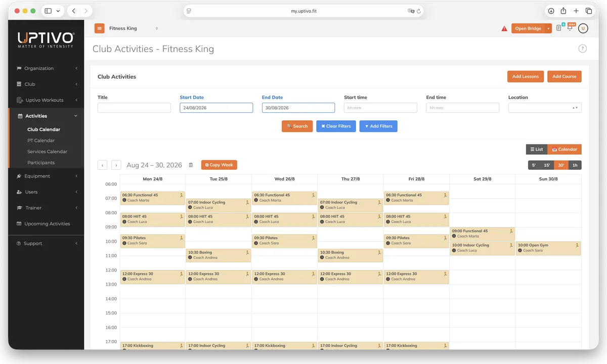This screenshot has height=364, width=607.
Task: Click the Uptivo logo in sidebar
Action: [x=46, y=40]
